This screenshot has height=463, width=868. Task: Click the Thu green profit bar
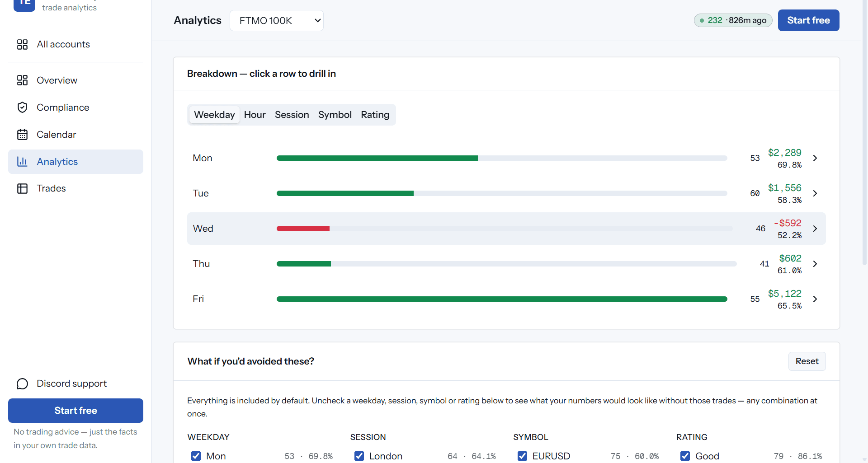[304, 264]
